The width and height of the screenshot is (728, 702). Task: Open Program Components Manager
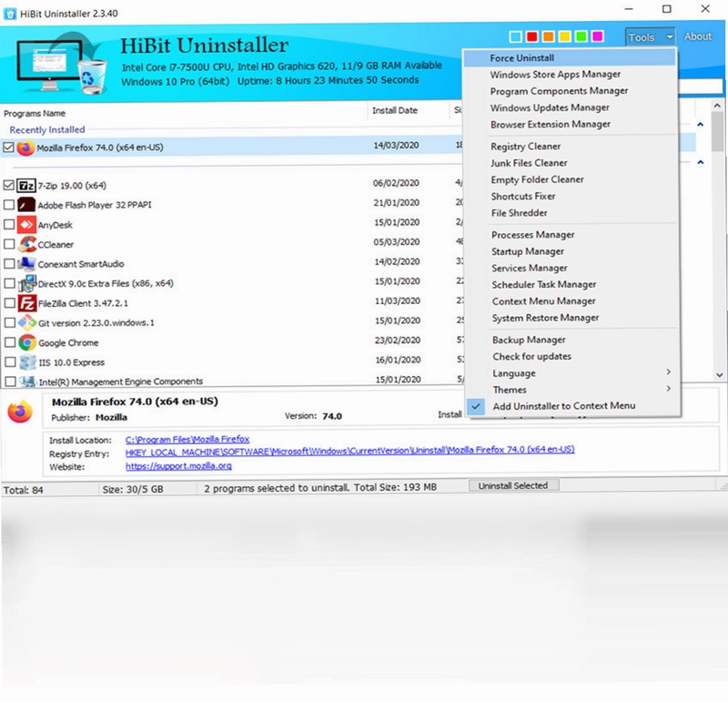[x=559, y=91]
